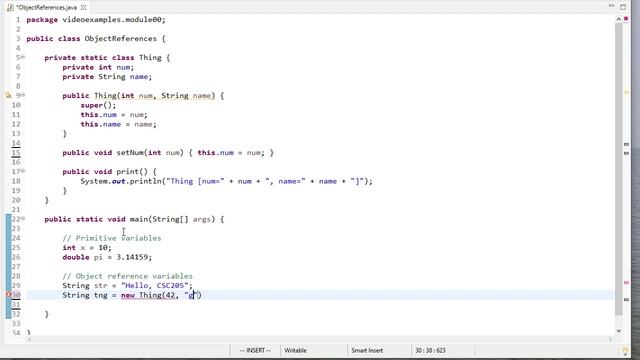
Task: Click the '// Primitive variables' comment
Action: point(112,238)
